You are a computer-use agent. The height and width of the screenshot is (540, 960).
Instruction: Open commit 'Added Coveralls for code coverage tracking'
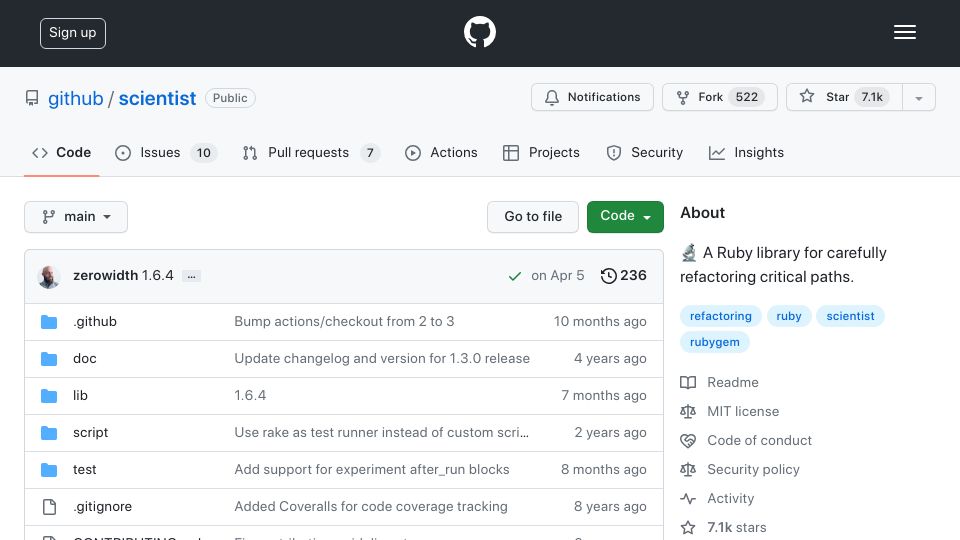(371, 506)
